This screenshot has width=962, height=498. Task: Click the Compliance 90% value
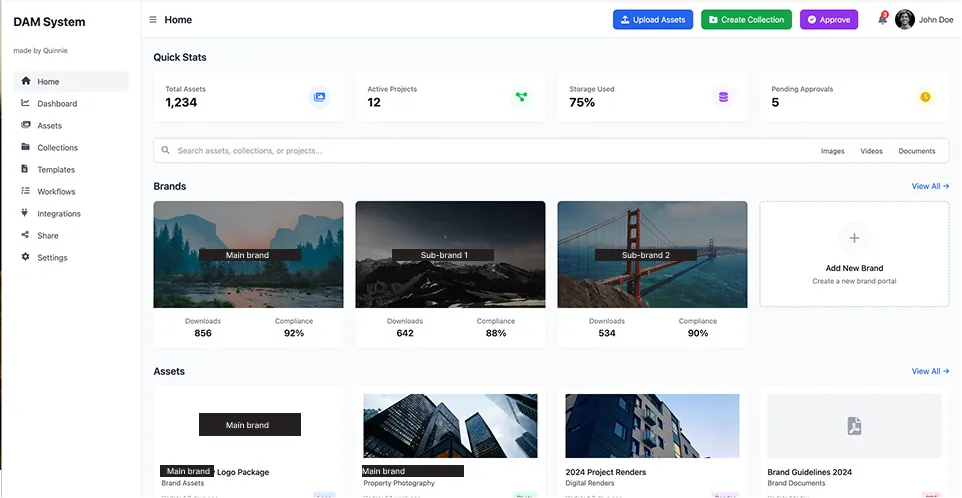[698, 333]
